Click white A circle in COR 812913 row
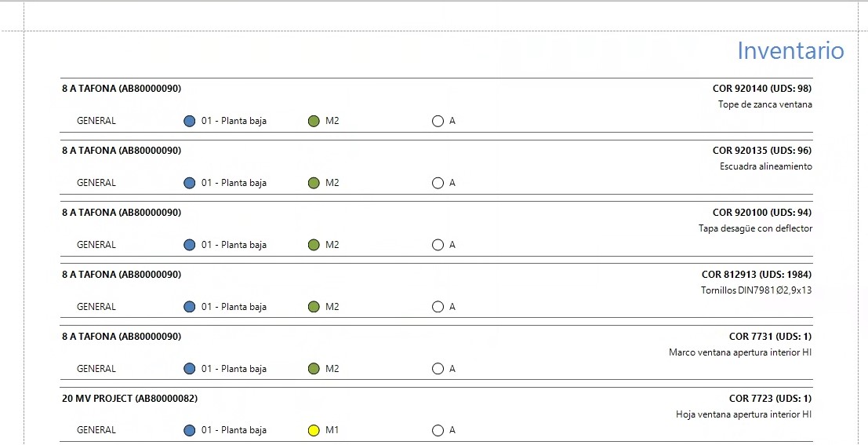 coord(438,306)
